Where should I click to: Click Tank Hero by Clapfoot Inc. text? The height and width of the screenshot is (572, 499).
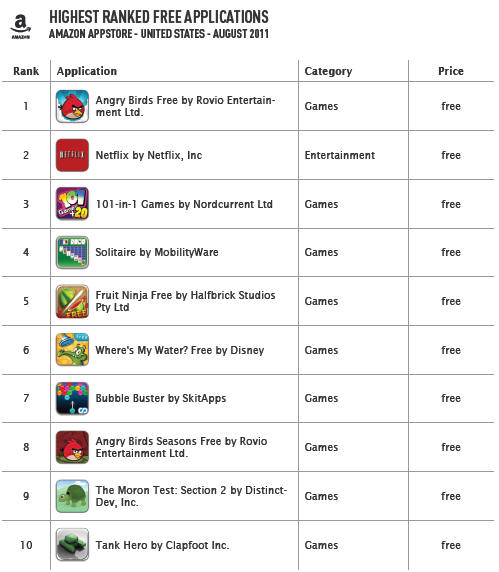pyautogui.click(x=162, y=545)
